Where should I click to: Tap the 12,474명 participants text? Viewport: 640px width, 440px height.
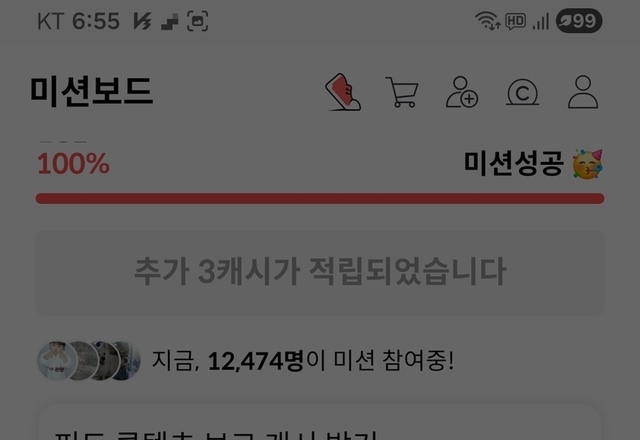click(x=256, y=361)
